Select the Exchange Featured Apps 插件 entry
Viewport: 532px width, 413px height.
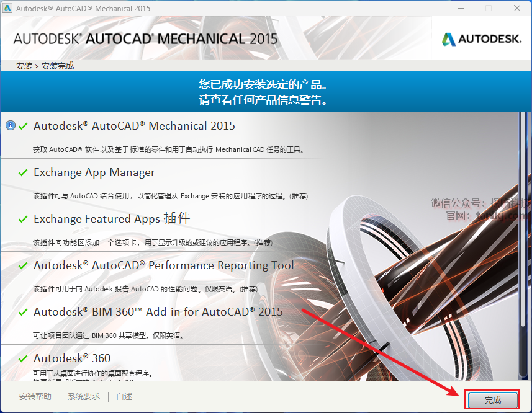coord(162,229)
